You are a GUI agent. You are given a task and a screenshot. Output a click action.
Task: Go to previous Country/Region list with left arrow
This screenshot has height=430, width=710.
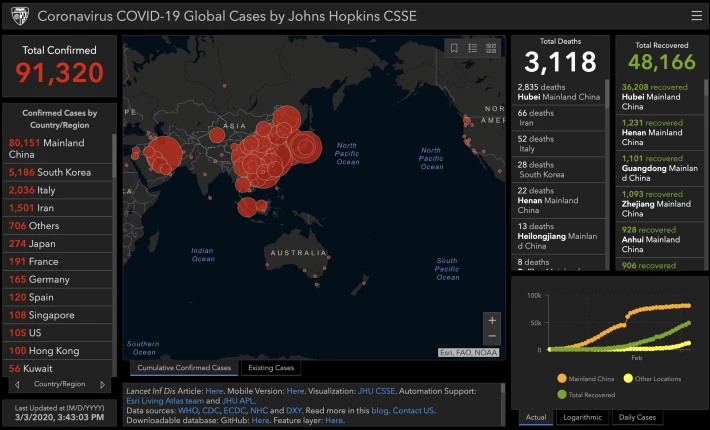[17, 384]
